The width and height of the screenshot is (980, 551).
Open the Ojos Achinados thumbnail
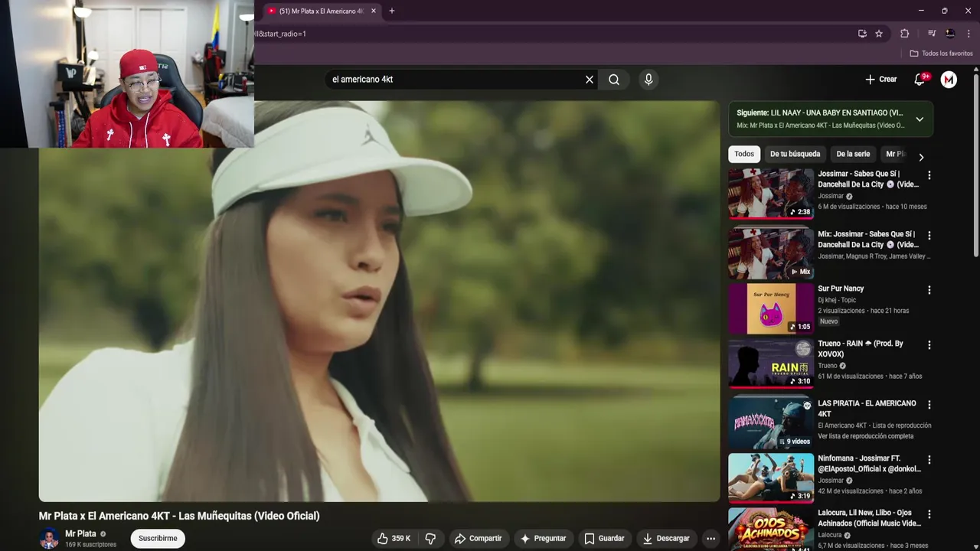(x=771, y=530)
